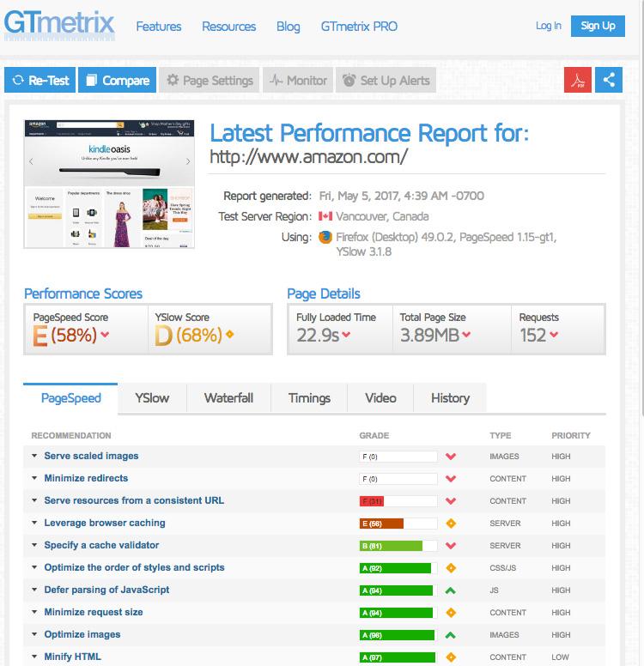The image size is (644, 666).
Task: Click the RECOMMENDATION column header
Action: tap(71, 435)
